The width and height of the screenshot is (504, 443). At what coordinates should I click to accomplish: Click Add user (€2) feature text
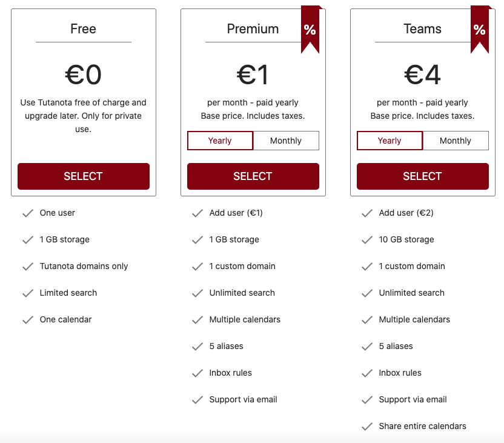(x=406, y=213)
